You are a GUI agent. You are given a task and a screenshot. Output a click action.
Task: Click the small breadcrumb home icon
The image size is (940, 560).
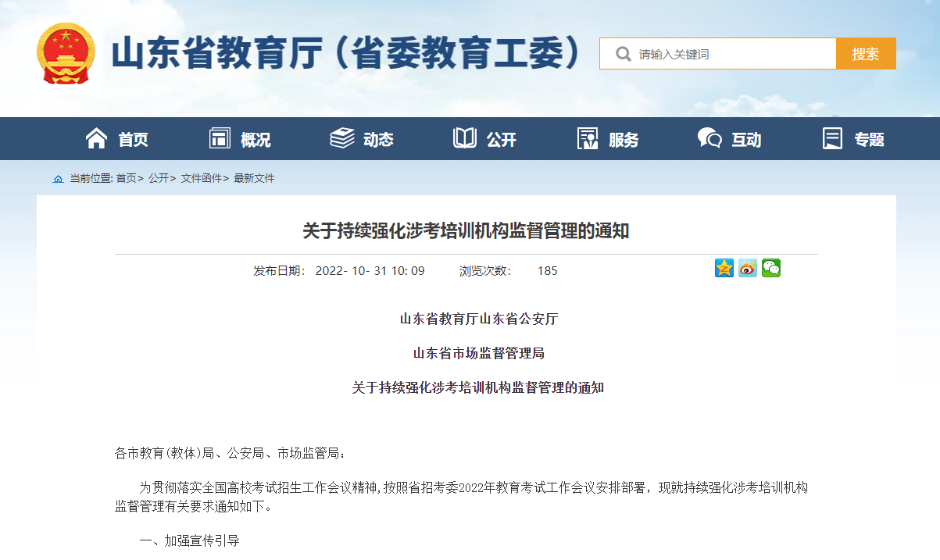point(58,179)
